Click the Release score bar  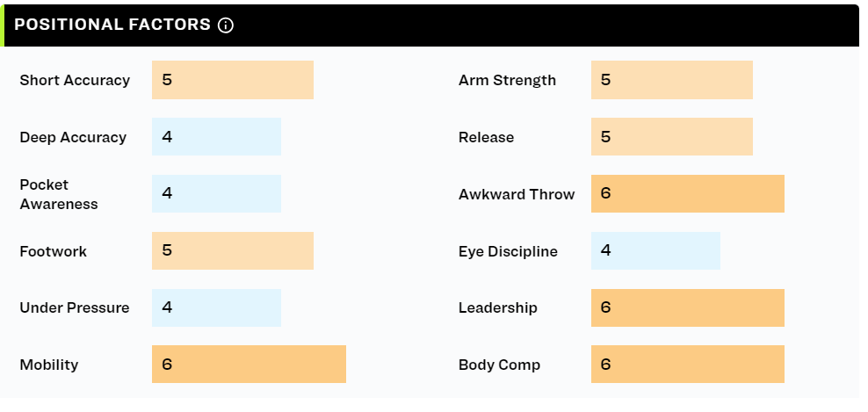coord(672,137)
